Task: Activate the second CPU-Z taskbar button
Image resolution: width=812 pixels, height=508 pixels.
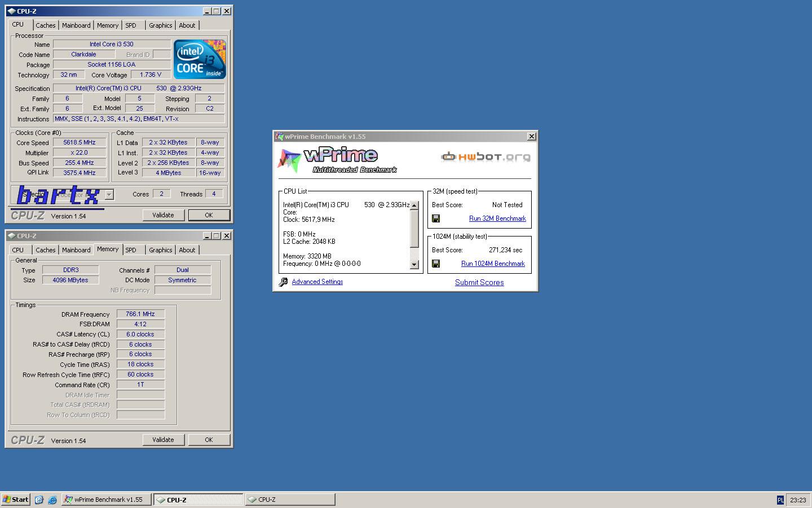Action: pyautogui.click(x=290, y=500)
